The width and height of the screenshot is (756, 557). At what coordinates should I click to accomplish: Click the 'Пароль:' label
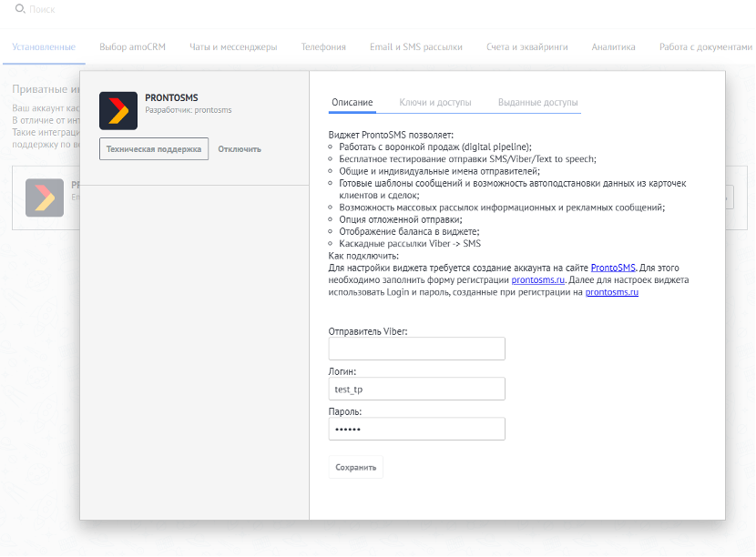[x=345, y=411]
